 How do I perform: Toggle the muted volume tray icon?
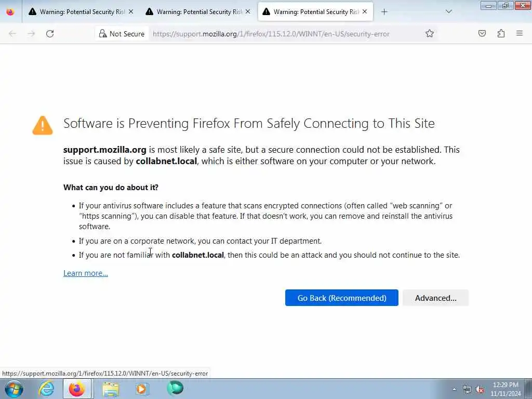click(x=480, y=390)
